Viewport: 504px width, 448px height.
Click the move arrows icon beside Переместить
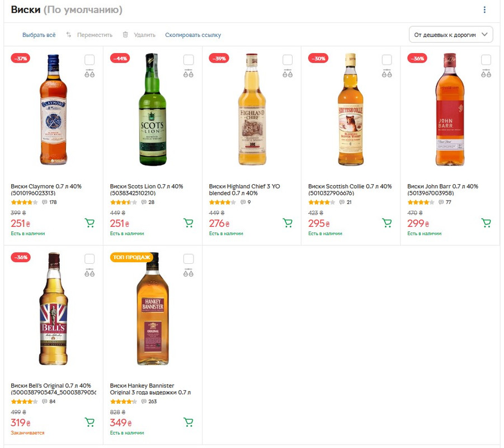(x=69, y=34)
